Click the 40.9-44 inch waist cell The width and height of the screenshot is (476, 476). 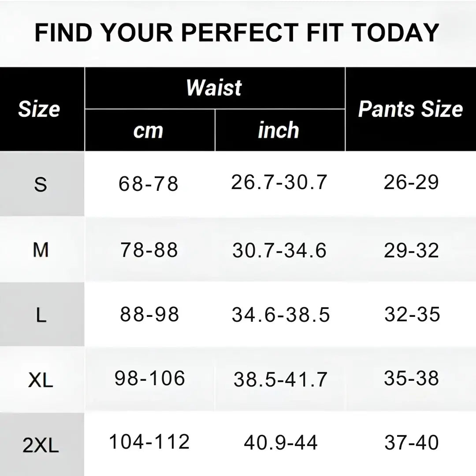point(281,443)
